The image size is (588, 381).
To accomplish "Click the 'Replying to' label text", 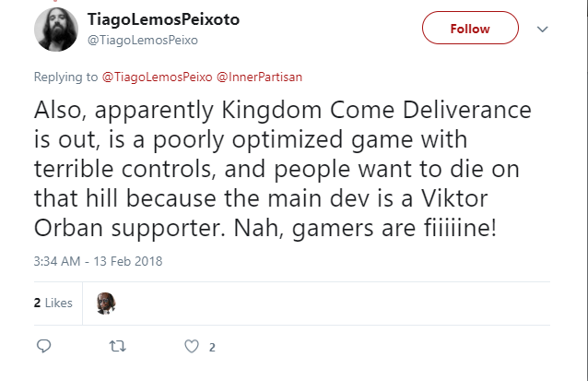I will click(x=65, y=77).
